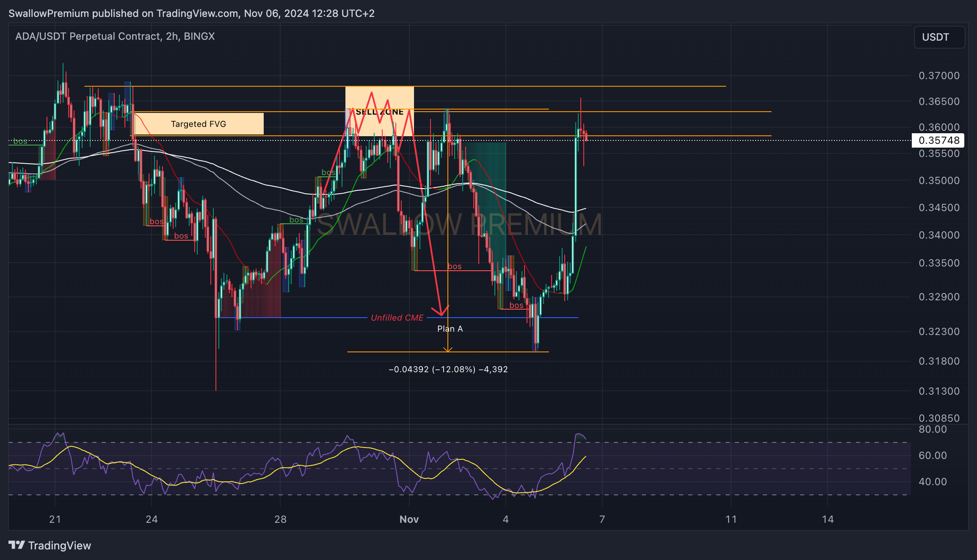This screenshot has width=977, height=560.
Task: Select the current price label 0.35748
Action: 938,140
